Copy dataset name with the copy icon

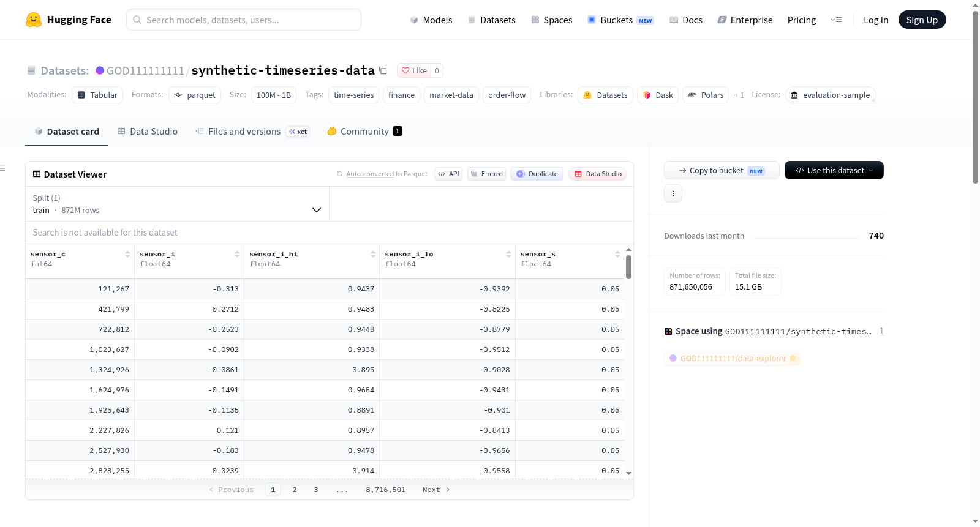tap(383, 70)
